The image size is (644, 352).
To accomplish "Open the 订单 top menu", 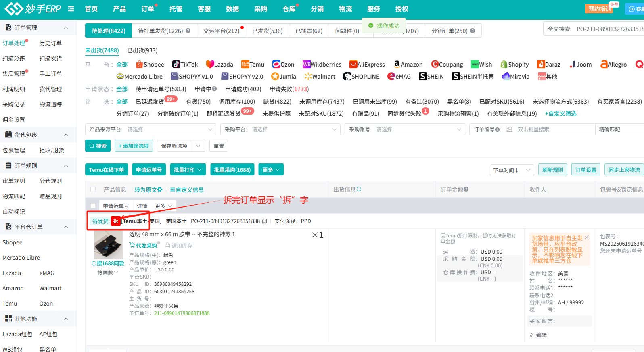I will click(148, 9).
